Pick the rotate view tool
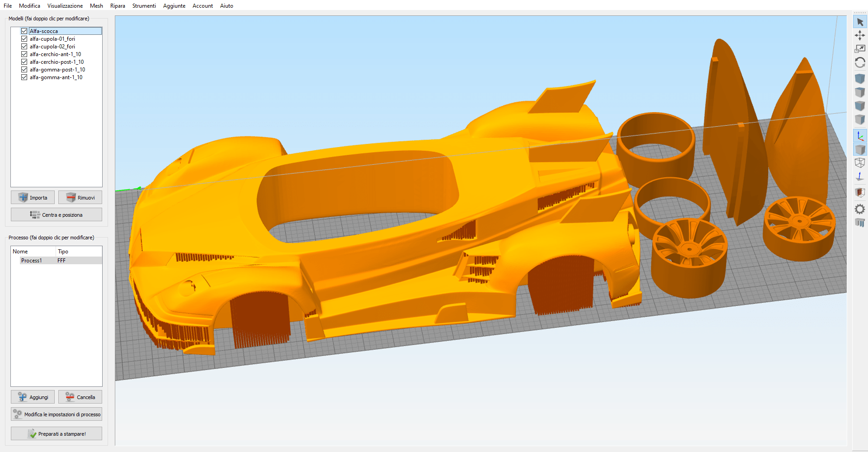868x452 pixels. pyautogui.click(x=860, y=62)
